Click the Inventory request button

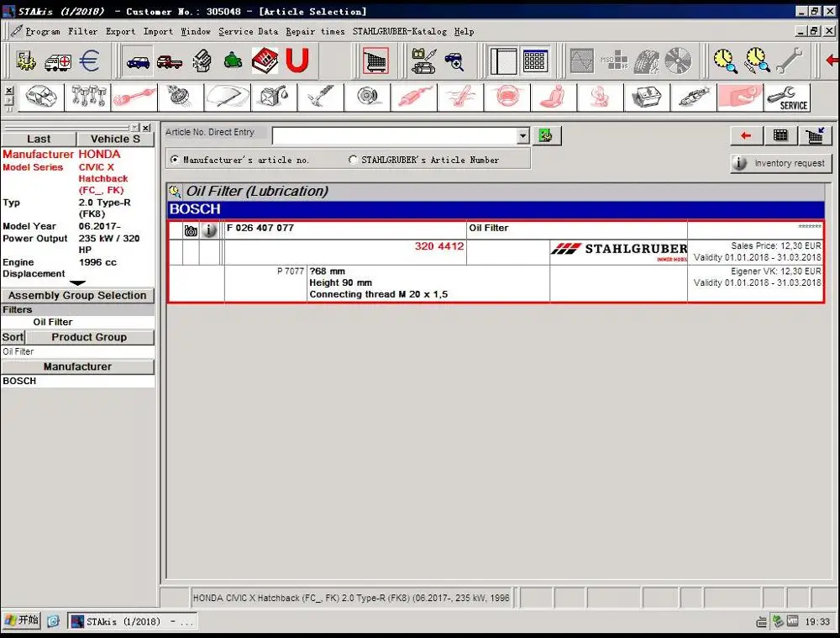[x=781, y=163]
